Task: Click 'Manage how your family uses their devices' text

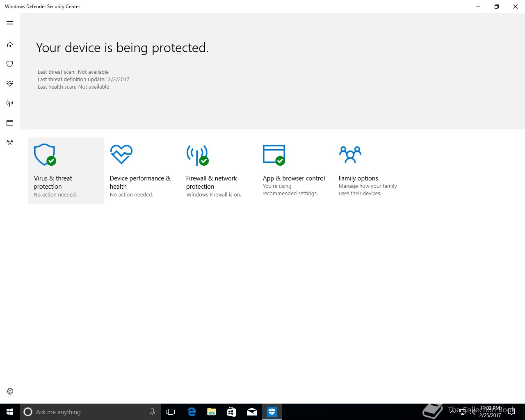Action: pos(367,189)
